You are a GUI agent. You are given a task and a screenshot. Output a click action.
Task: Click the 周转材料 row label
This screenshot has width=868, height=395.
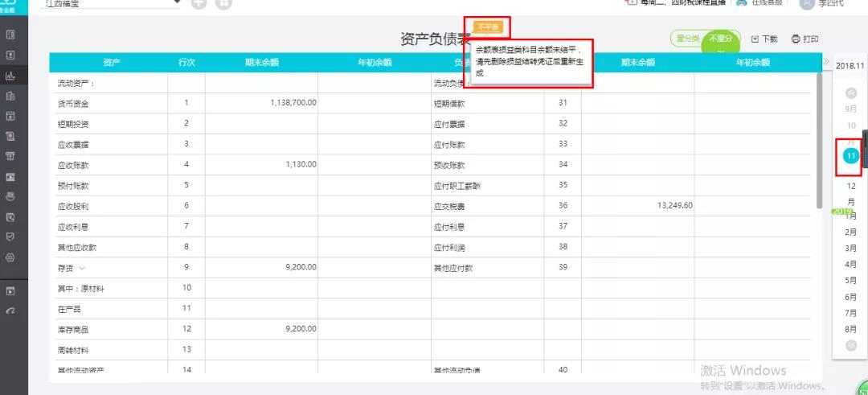pyautogui.click(x=73, y=350)
